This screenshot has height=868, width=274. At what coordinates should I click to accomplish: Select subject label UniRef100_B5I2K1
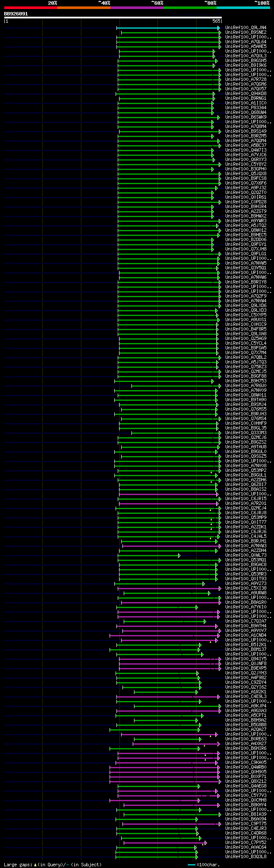(x=246, y=645)
